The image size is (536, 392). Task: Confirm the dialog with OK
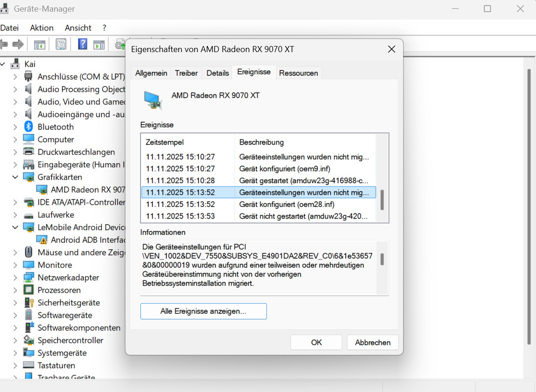pos(316,342)
